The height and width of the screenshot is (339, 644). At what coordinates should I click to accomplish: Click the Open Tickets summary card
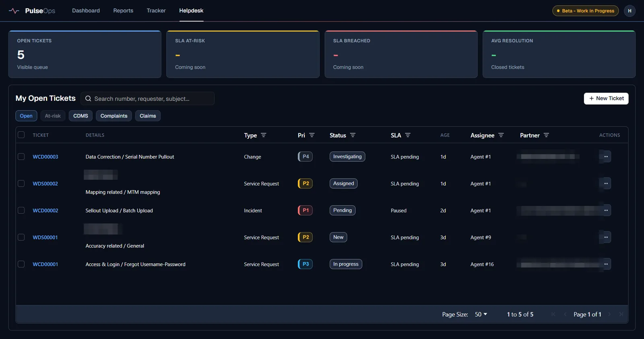pos(85,54)
